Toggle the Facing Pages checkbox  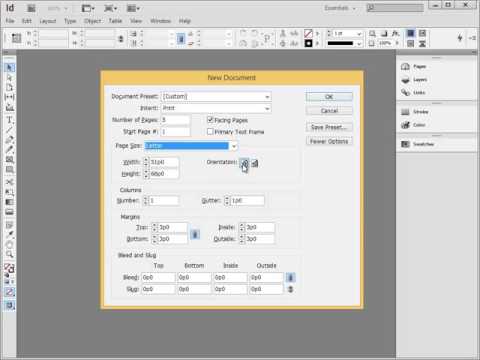(210, 120)
